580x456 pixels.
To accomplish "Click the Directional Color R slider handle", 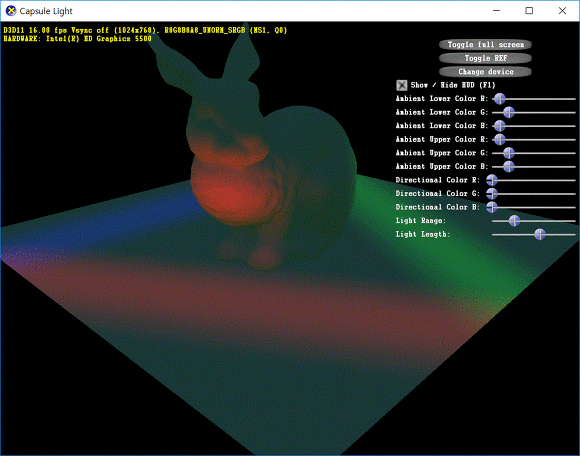I will [492, 180].
